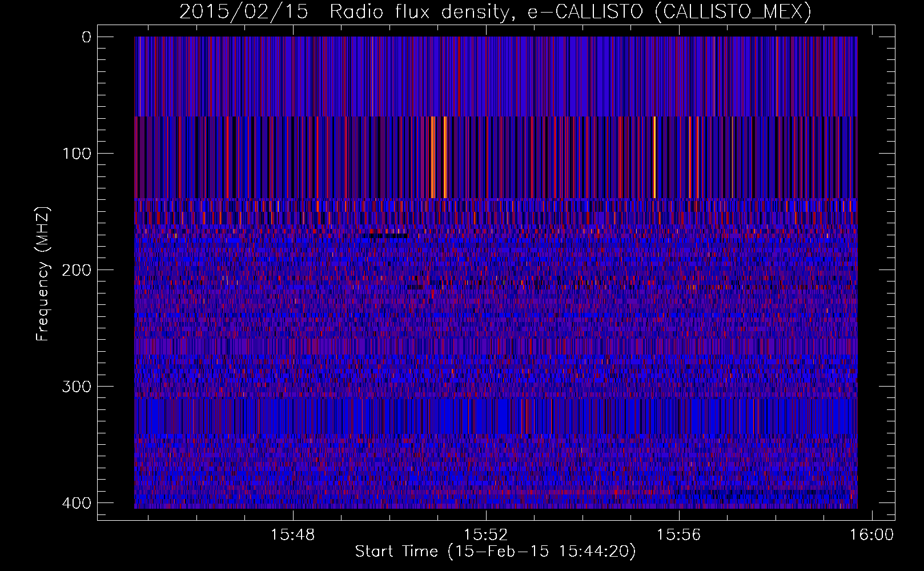Click the 200 frequency axis label
Viewport: 924px width, 571px height.
coord(76,270)
